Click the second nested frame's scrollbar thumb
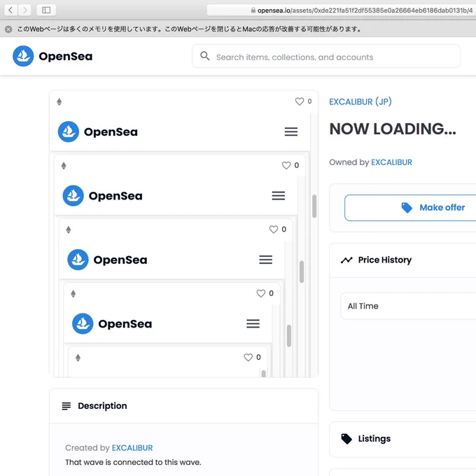 (302, 272)
